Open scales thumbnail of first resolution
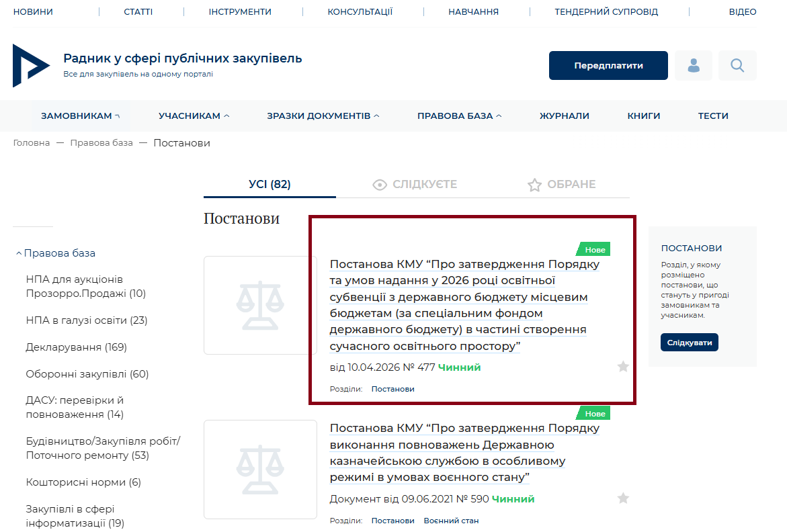The height and width of the screenshot is (532, 787). click(260, 305)
